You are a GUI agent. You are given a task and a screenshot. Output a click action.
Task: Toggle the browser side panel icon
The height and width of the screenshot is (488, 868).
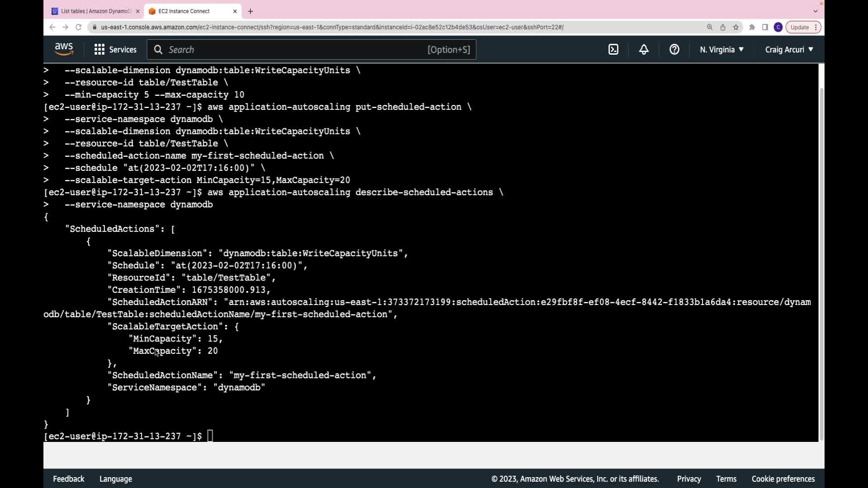(765, 27)
